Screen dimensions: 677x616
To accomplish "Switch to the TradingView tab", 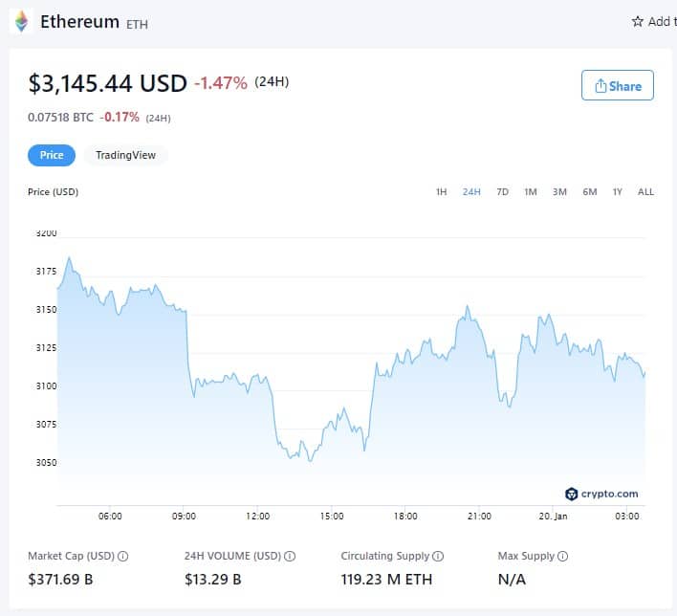I will (125, 155).
